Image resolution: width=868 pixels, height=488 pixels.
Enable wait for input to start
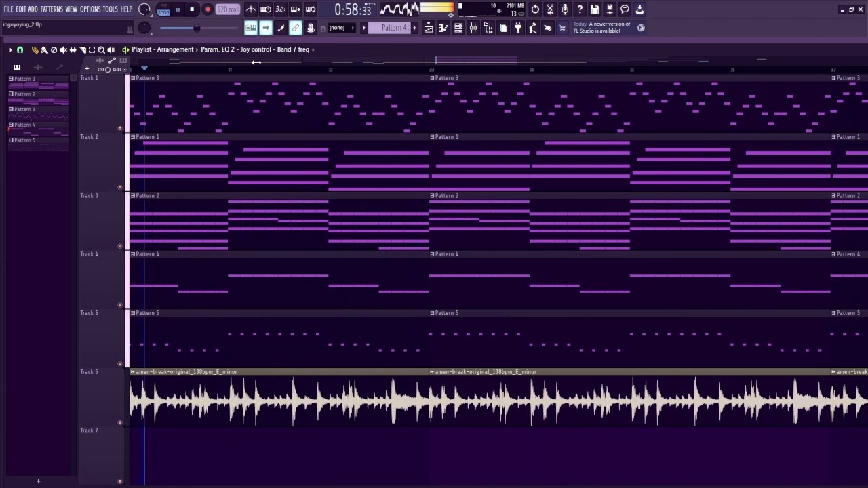(266, 9)
